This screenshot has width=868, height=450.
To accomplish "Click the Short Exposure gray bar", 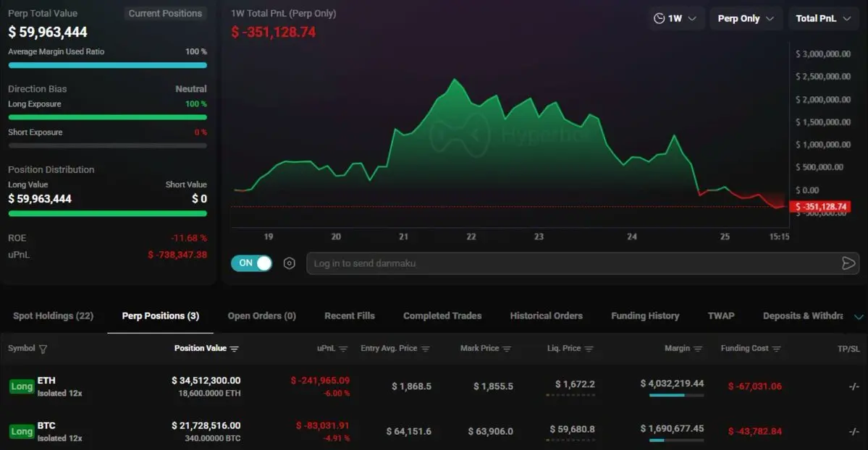I will click(x=107, y=145).
